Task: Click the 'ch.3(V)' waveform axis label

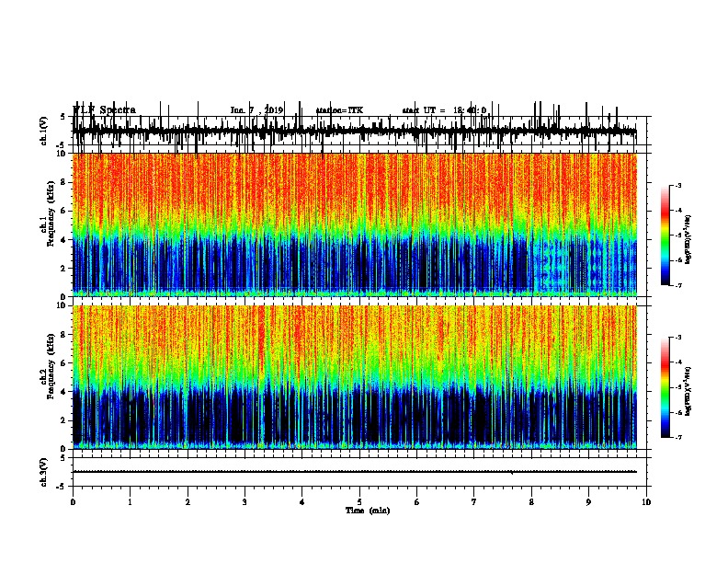Action: click(44, 472)
